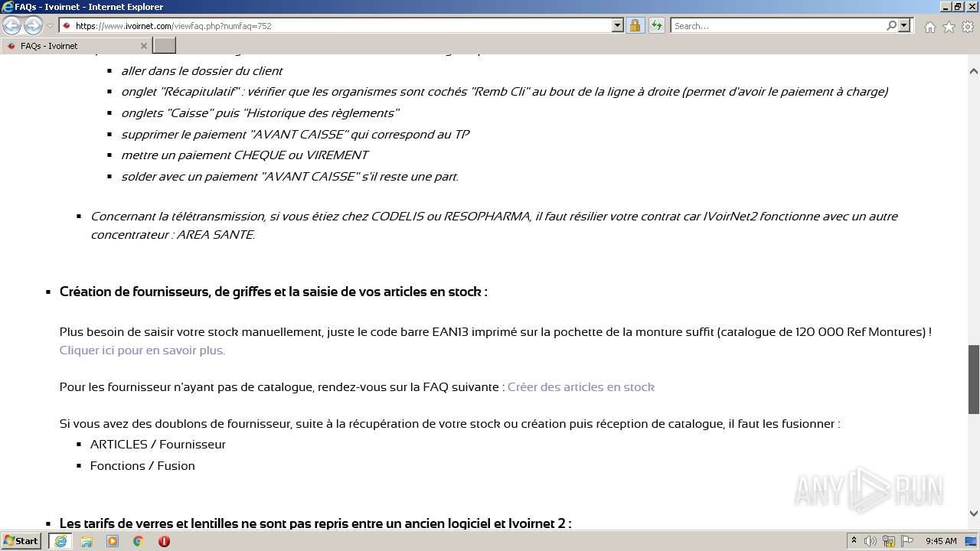Click the line 'mettre un paiement CHEQUE ou VIREMENT'

click(245, 155)
